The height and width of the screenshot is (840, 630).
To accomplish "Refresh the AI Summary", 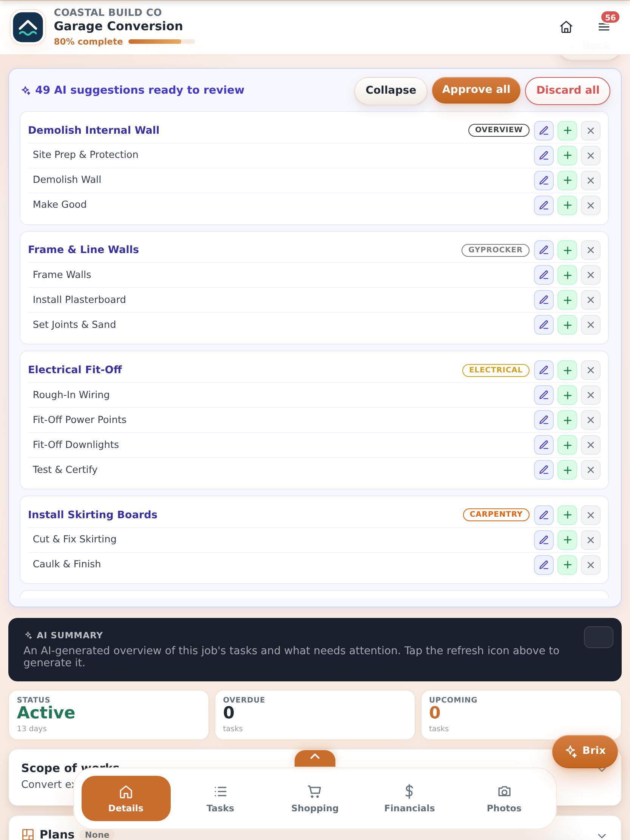I will [x=598, y=637].
